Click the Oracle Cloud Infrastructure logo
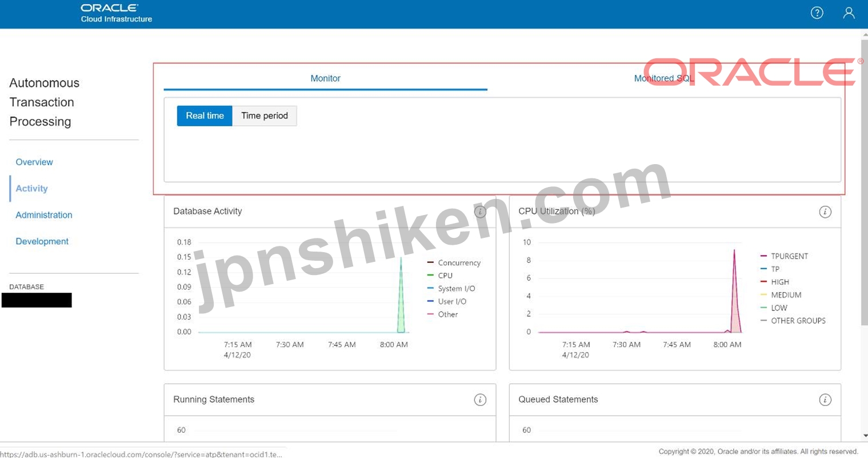 (x=116, y=13)
